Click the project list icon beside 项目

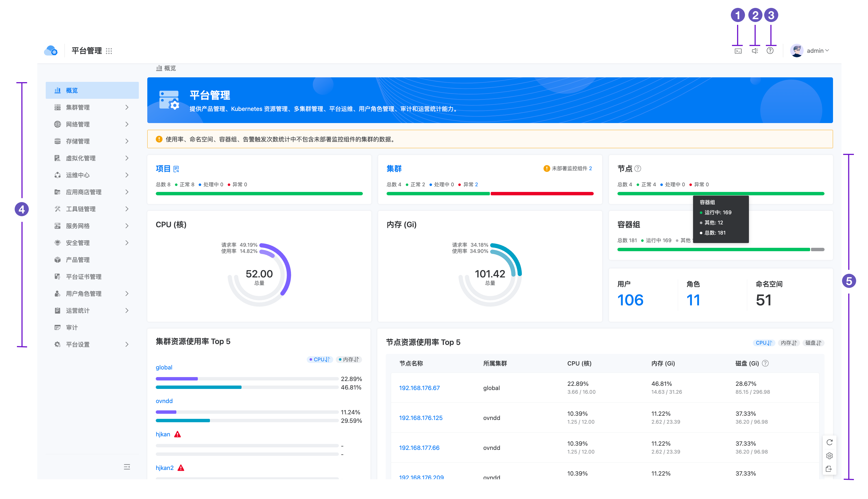(176, 169)
